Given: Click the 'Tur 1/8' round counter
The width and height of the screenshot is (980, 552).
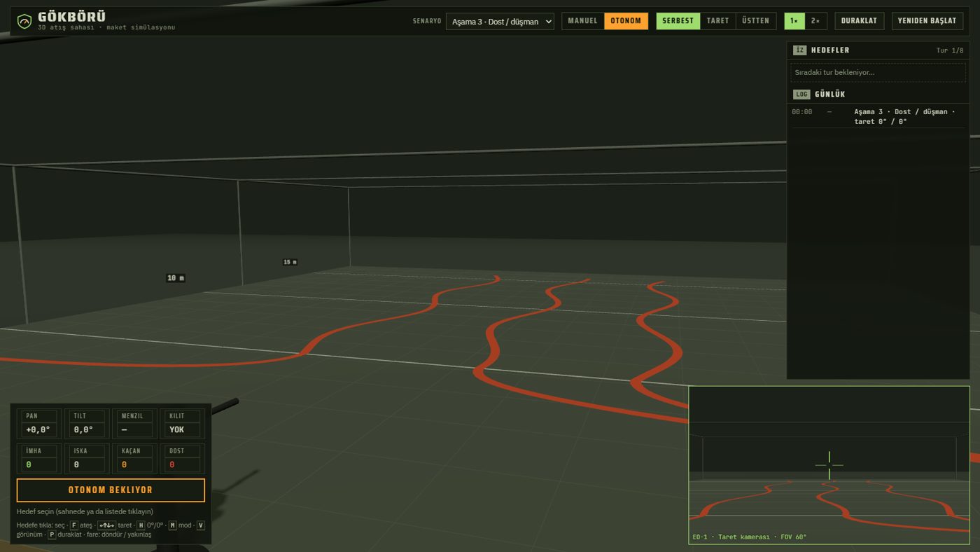Looking at the screenshot, I should tap(950, 50).
